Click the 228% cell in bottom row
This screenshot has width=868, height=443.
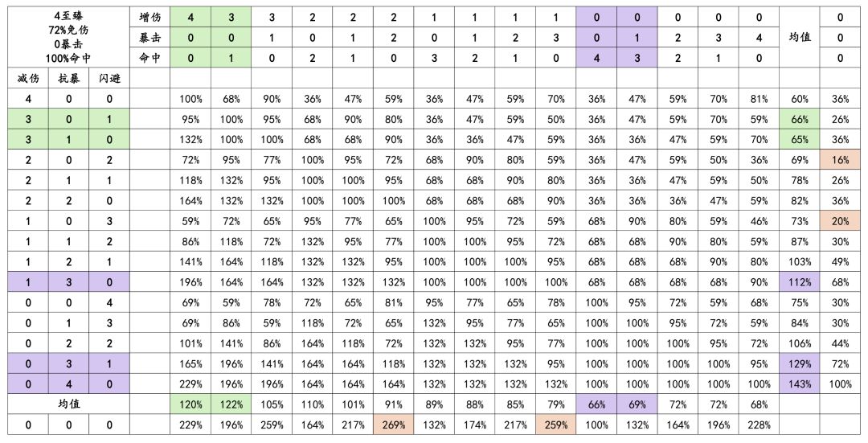tap(759, 425)
